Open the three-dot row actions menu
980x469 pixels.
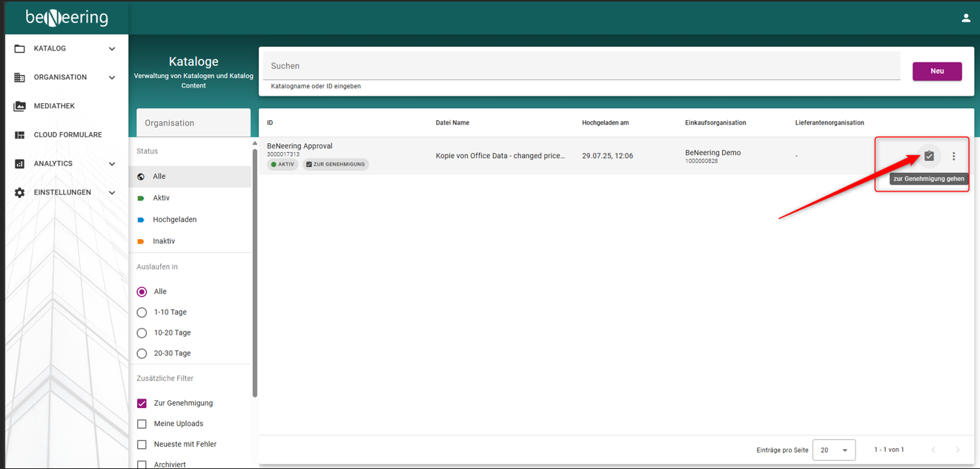953,156
